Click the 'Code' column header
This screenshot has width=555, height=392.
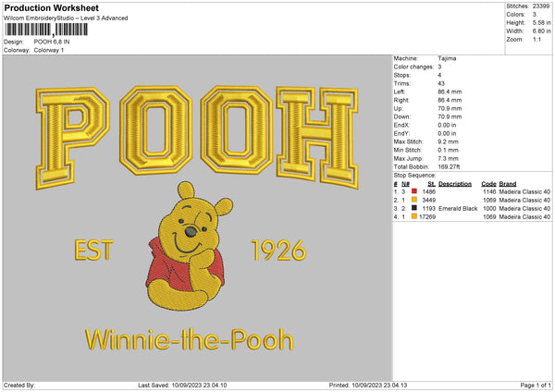(x=488, y=184)
